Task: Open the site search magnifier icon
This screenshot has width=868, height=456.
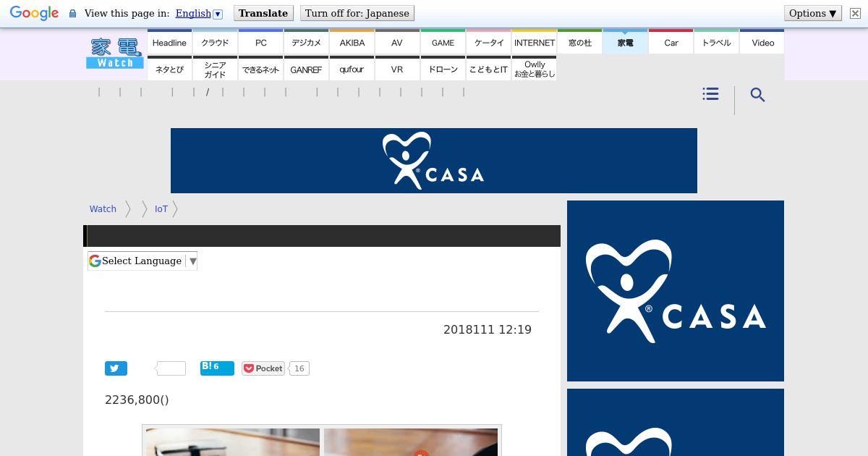Action: point(757,95)
